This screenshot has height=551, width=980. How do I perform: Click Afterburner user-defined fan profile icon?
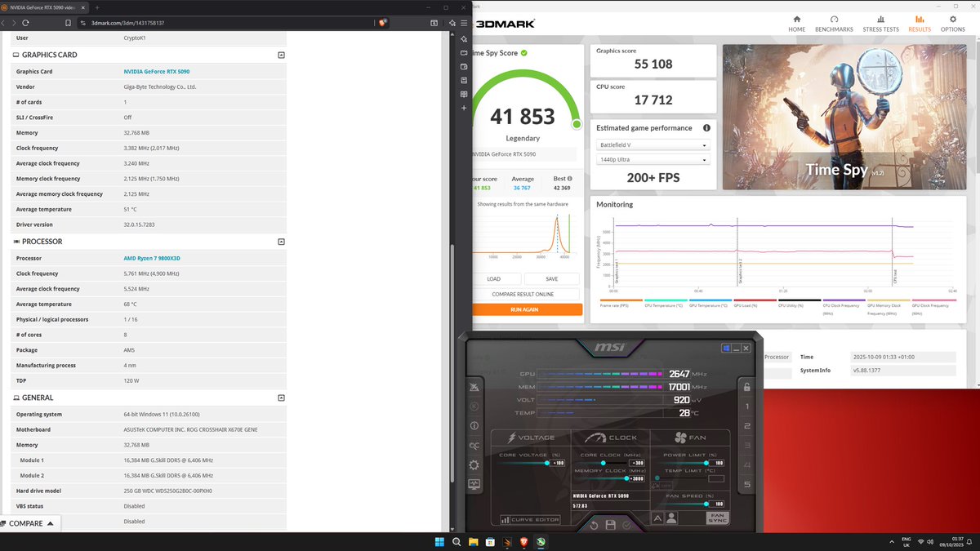[671, 518]
